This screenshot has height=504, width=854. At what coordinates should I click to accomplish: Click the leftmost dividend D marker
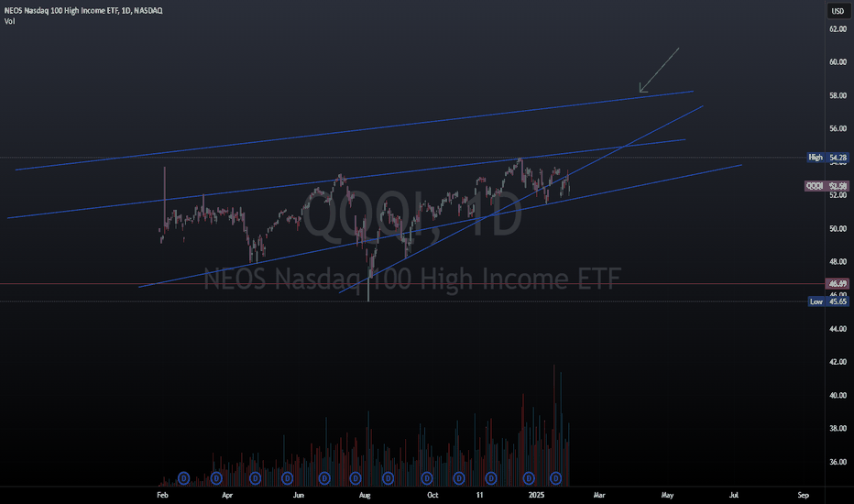point(183,478)
